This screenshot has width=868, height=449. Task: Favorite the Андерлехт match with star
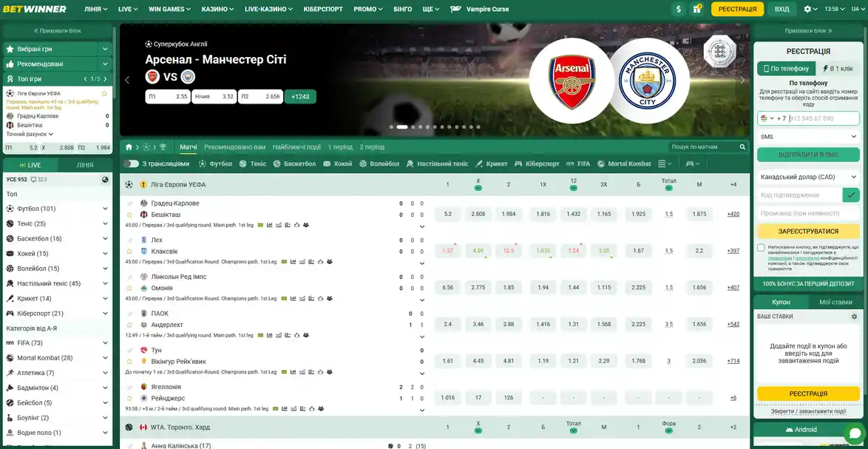[129, 325]
